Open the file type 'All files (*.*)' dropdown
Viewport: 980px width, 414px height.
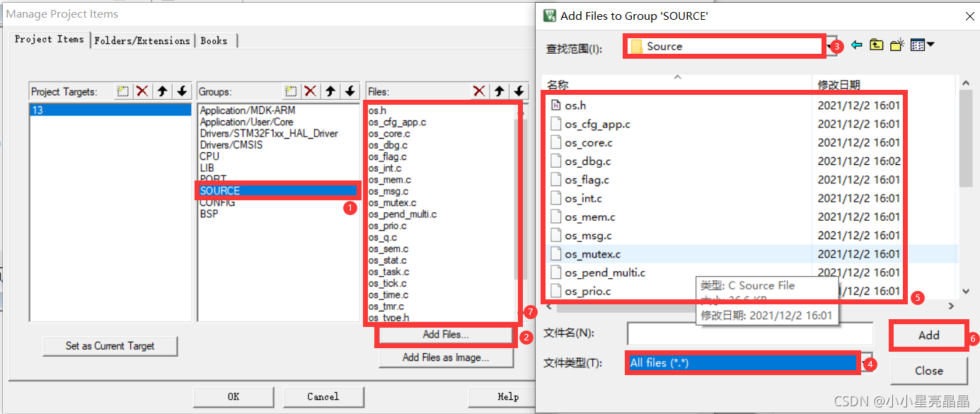point(866,362)
